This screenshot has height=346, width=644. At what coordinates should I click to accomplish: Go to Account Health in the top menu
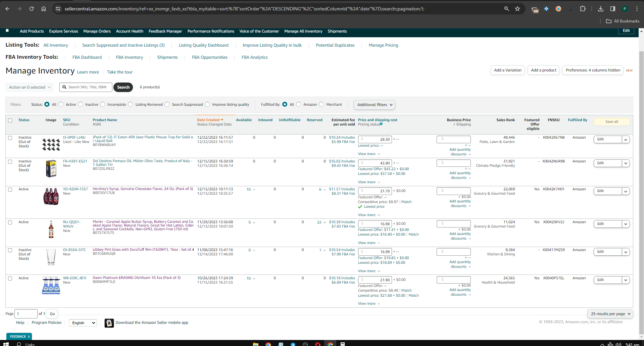(x=130, y=31)
